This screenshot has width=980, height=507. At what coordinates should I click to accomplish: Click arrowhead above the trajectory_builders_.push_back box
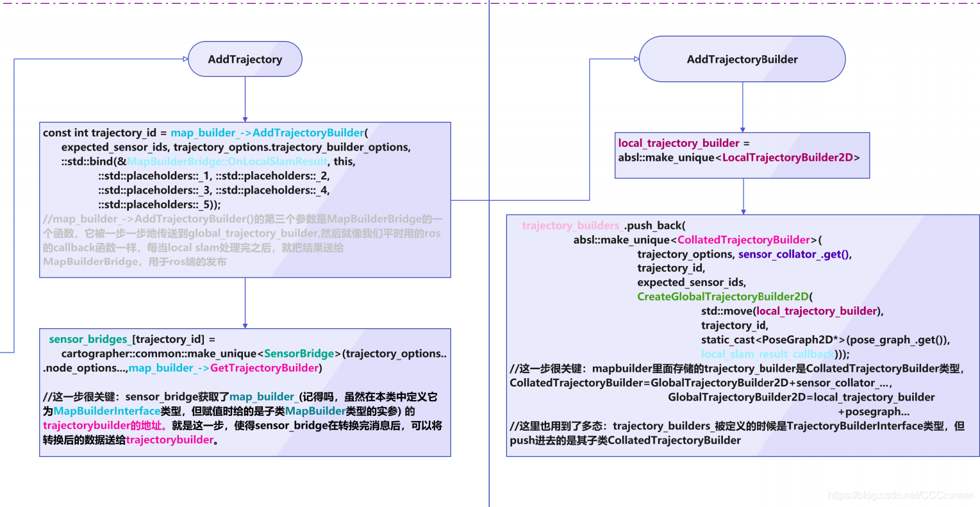pyautogui.click(x=743, y=212)
